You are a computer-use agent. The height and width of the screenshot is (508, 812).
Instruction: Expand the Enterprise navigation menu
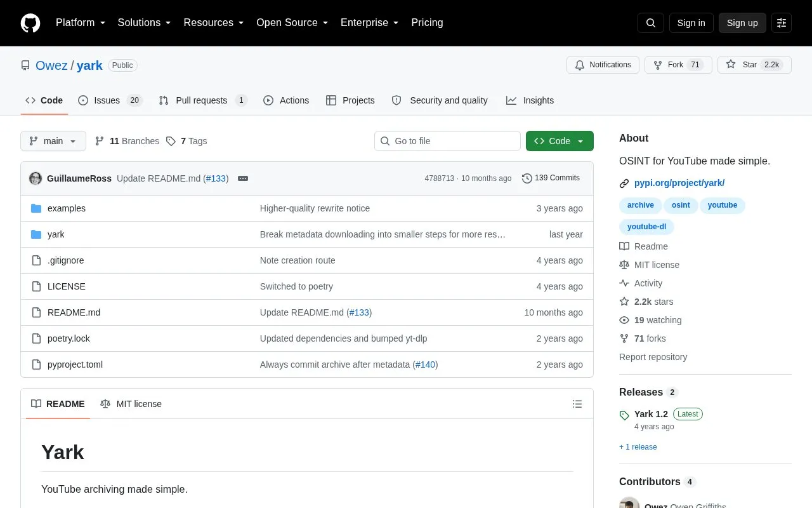click(370, 23)
